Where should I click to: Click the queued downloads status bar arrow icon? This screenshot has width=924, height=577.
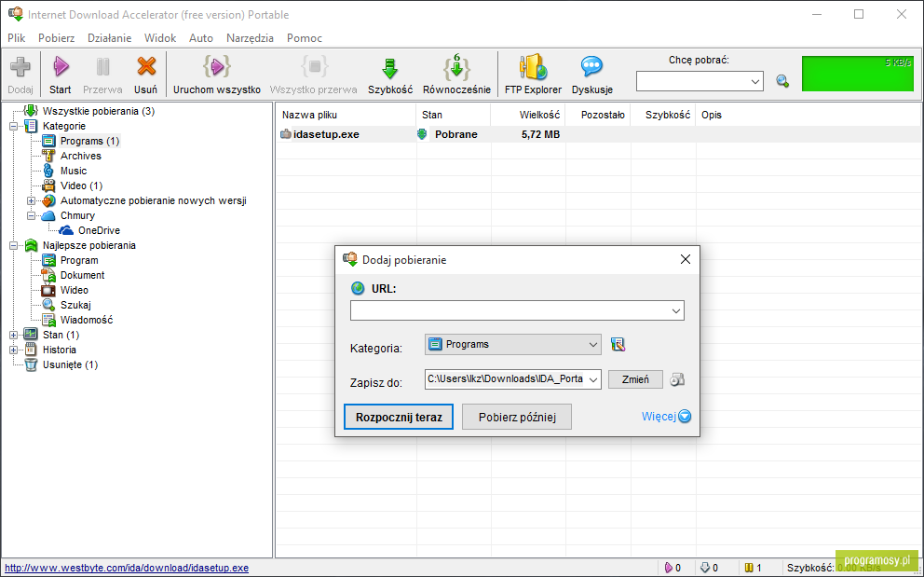(x=705, y=568)
